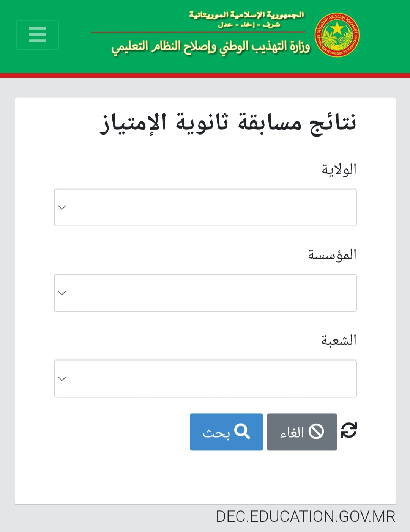Click the prohibition icon in the الغاء button
410x532 pixels.
pyautogui.click(x=316, y=432)
